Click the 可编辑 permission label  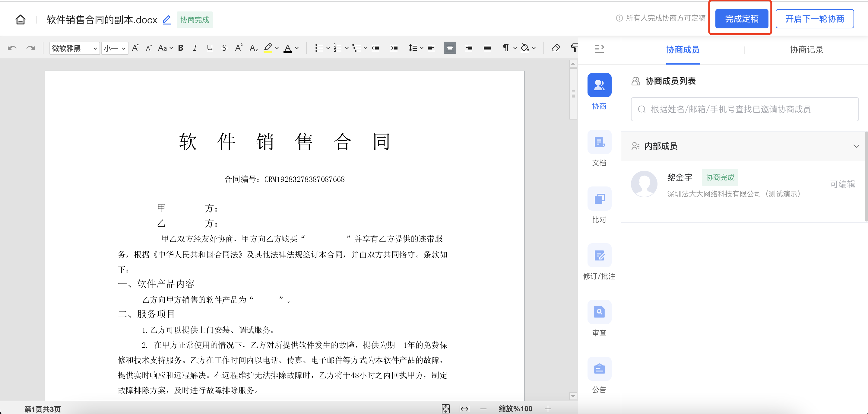[x=842, y=184]
